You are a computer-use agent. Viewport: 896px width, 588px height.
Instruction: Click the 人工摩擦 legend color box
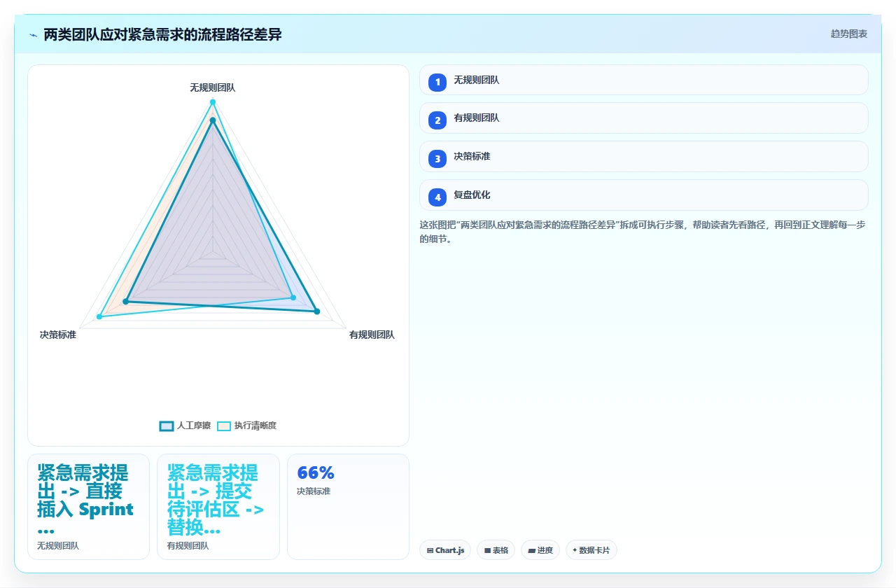167,426
